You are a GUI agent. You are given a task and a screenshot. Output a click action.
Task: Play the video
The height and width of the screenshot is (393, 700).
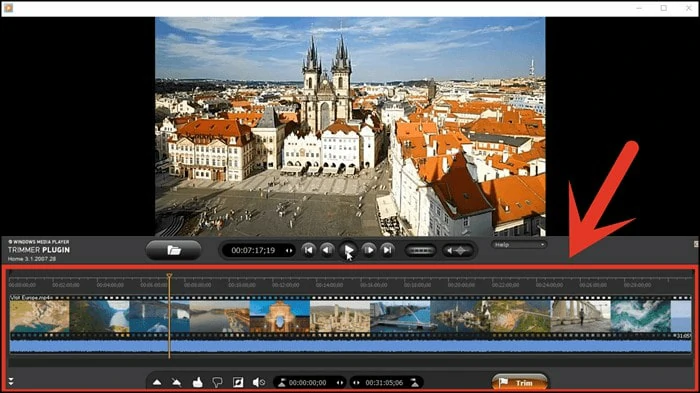coord(348,250)
